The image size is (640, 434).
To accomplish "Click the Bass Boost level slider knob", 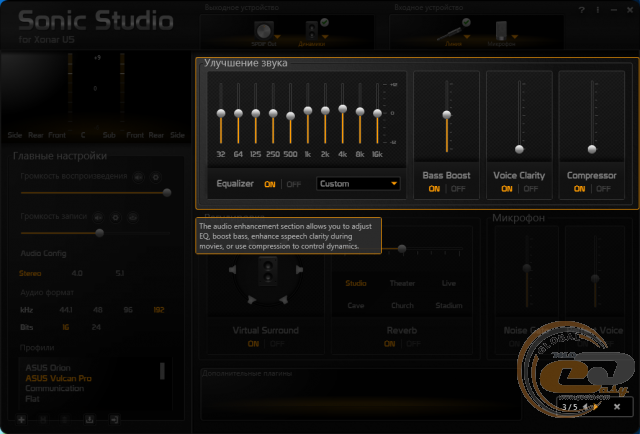I will pos(447,115).
